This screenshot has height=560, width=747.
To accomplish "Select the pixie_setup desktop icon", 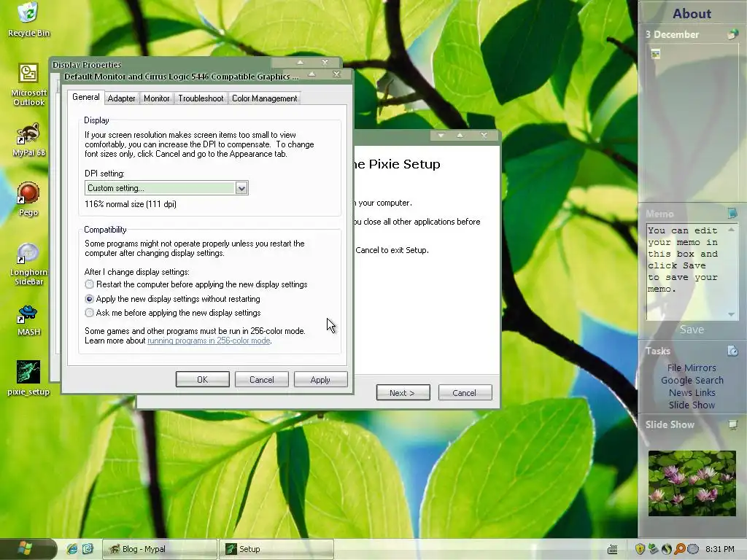I will pos(28,378).
